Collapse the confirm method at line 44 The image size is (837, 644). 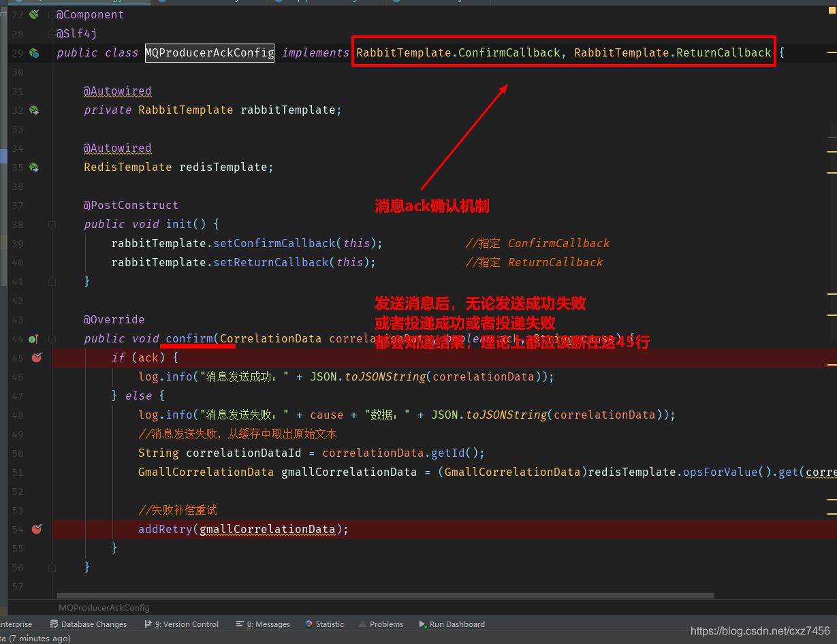coord(52,338)
